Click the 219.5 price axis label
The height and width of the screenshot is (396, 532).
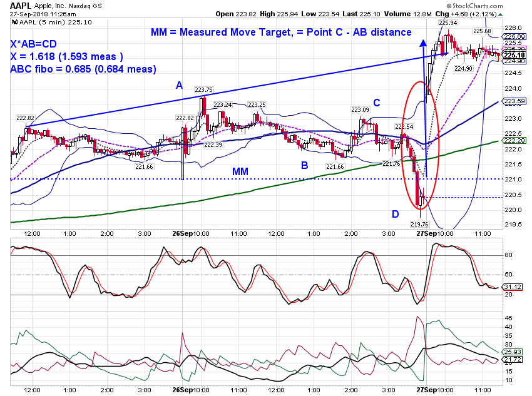tap(513, 225)
